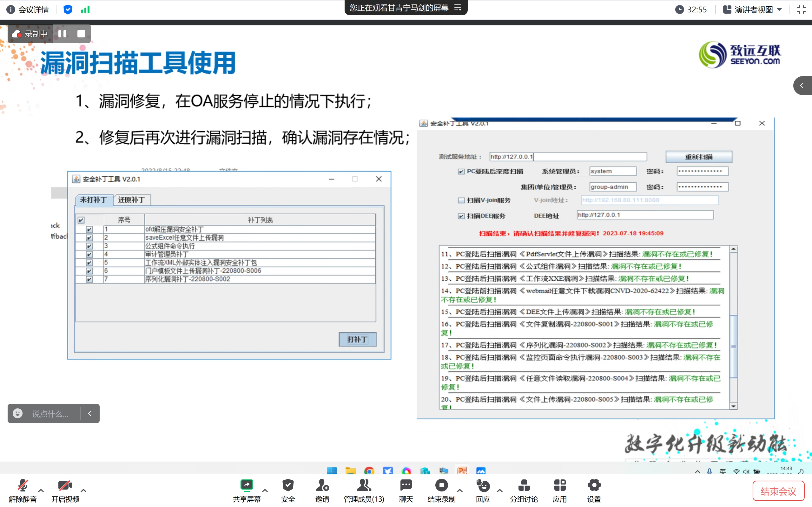Turn on the video camera

(x=65, y=485)
